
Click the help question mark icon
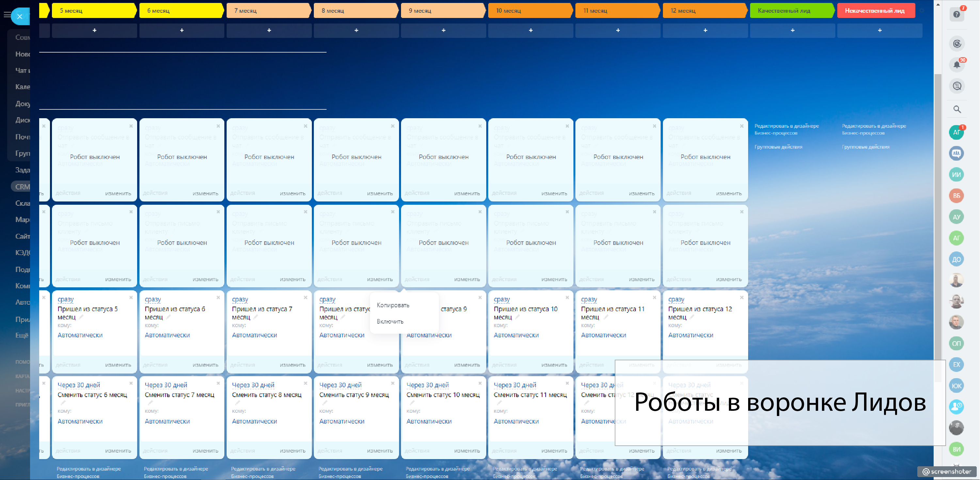tap(956, 14)
